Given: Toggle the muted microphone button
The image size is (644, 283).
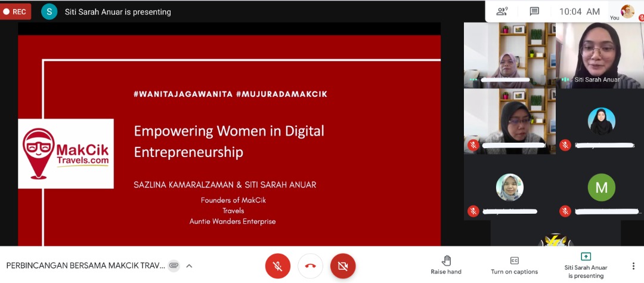Looking at the screenshot, I should tap(277, 266).
